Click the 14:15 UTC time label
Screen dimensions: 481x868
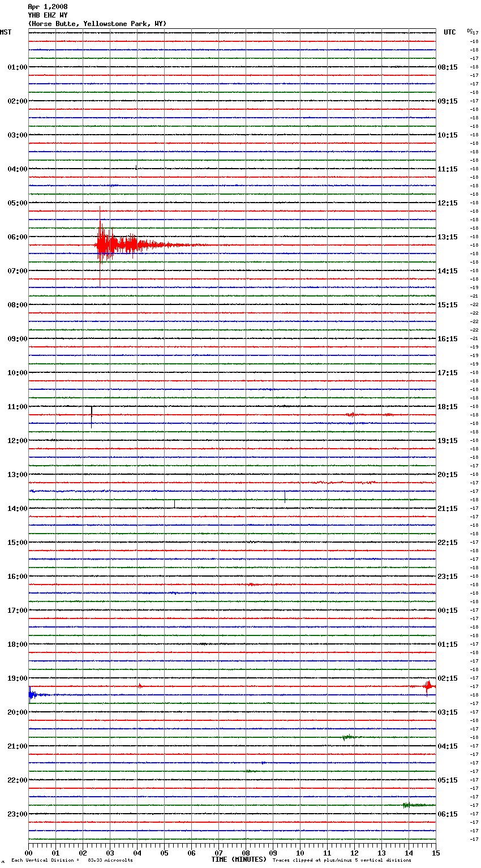click(448, 271)
